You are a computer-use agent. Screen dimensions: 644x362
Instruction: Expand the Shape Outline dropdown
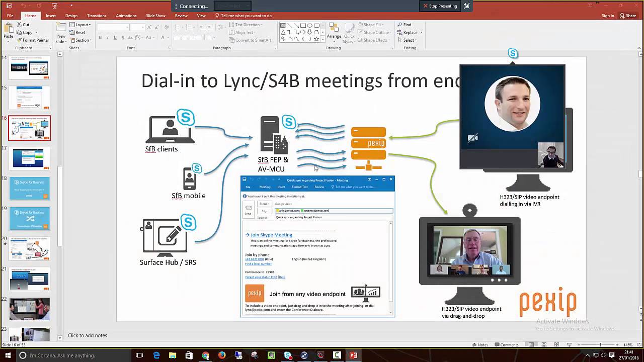(x=375, y=32)
